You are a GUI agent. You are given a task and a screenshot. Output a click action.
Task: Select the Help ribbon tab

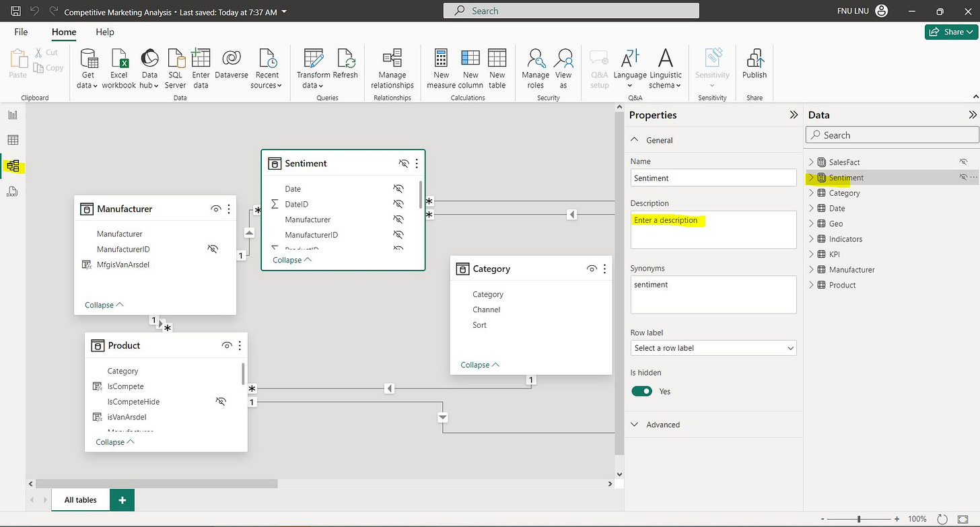click(x=105, y=32)
